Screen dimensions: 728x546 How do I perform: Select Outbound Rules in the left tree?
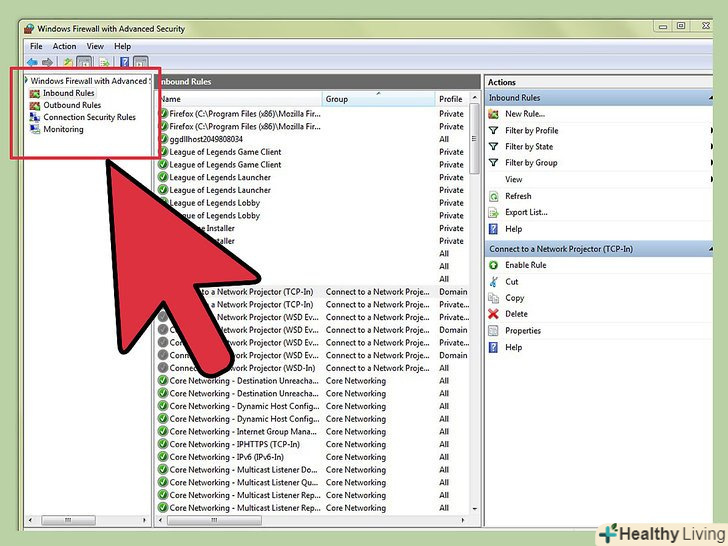click(71, 105)
